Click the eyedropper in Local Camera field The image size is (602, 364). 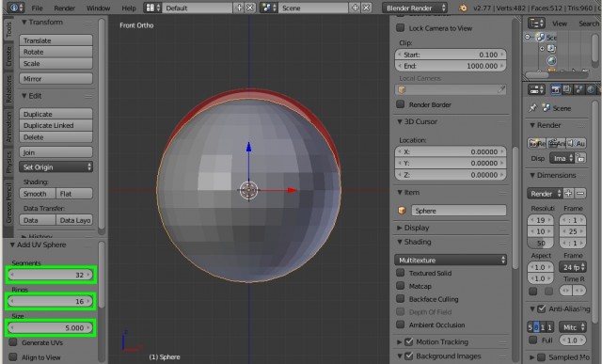coord(501,90)
